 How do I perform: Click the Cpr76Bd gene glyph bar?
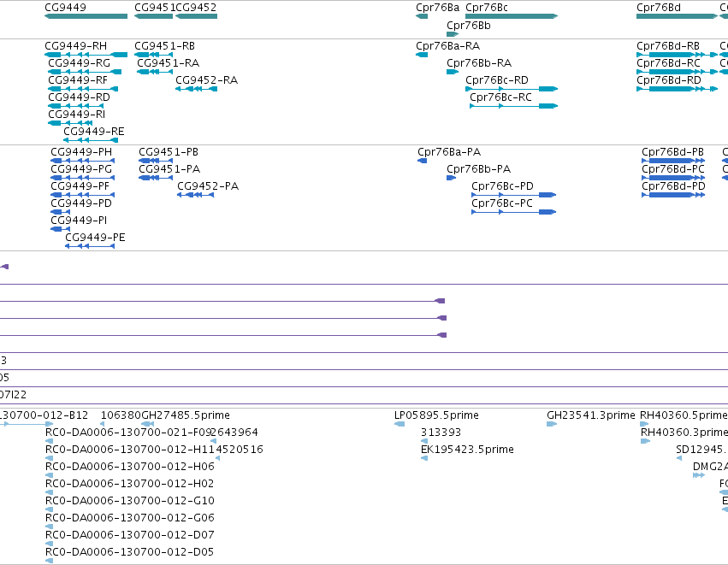tap(677, 16)
